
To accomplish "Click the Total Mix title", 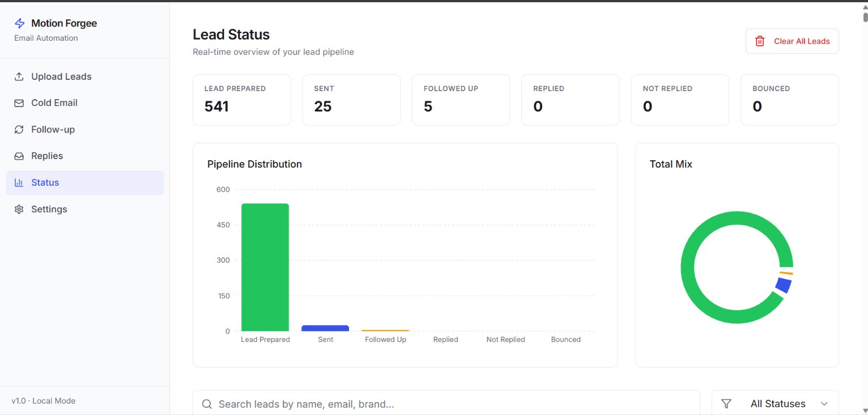I will (671, 164).
